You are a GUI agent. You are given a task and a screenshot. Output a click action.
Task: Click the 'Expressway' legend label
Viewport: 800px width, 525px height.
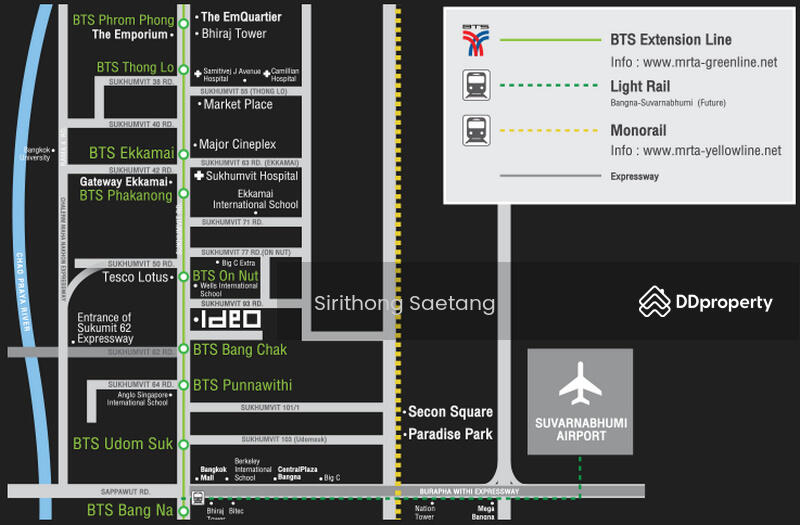[635, 177]
